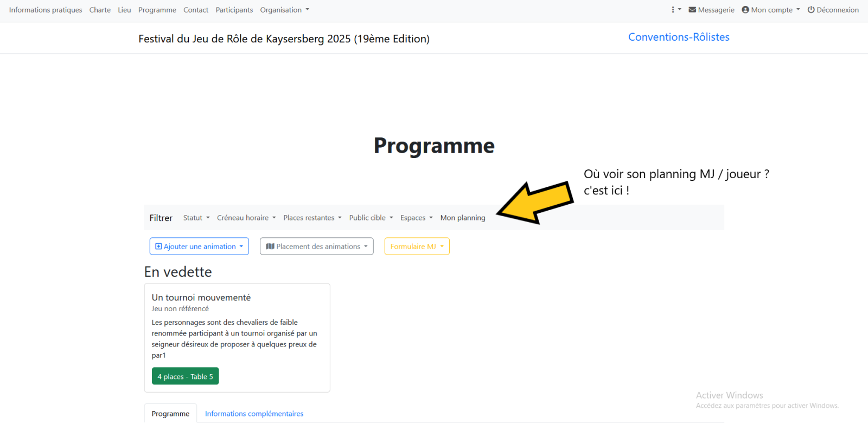
Task: Open the Créneau horaire filter dropdown
Action: coord(246,218)
